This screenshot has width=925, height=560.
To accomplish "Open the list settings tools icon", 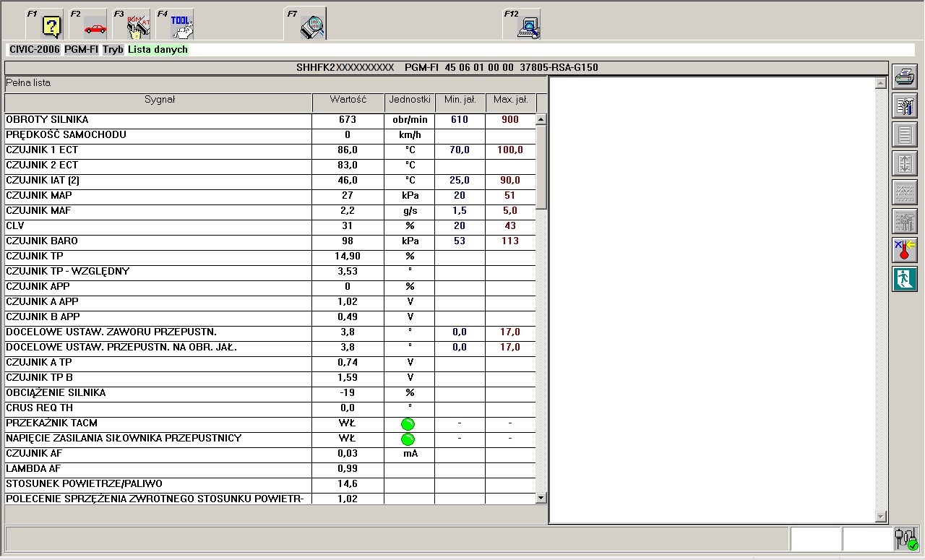I will 905,105.
